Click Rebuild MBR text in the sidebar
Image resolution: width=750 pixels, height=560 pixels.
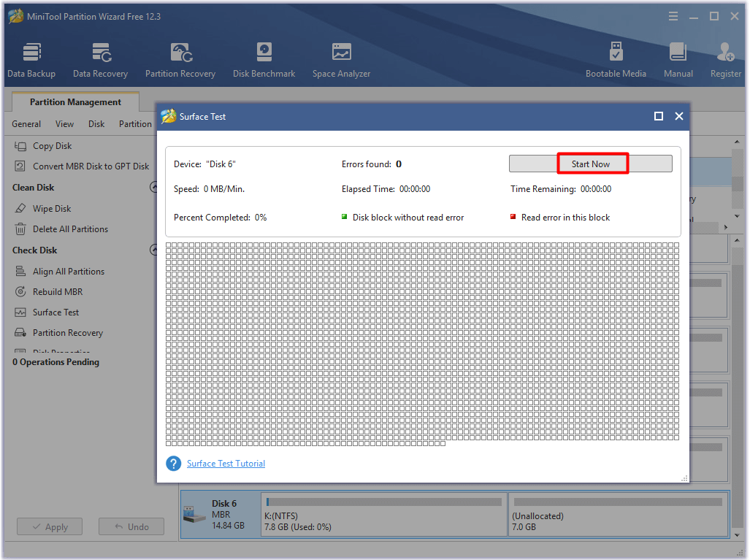click(x=58, y=292)
